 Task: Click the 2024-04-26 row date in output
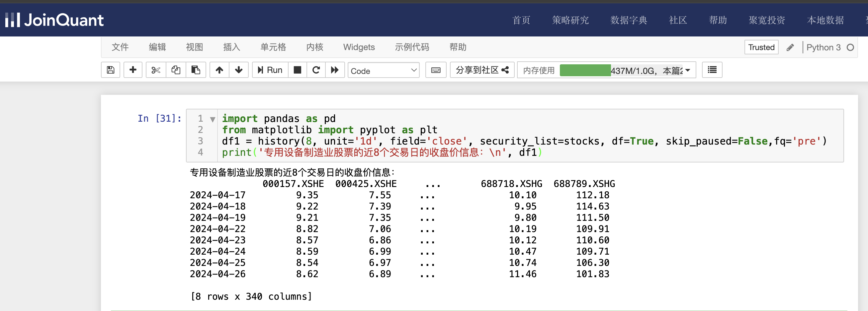pos(218,274)
